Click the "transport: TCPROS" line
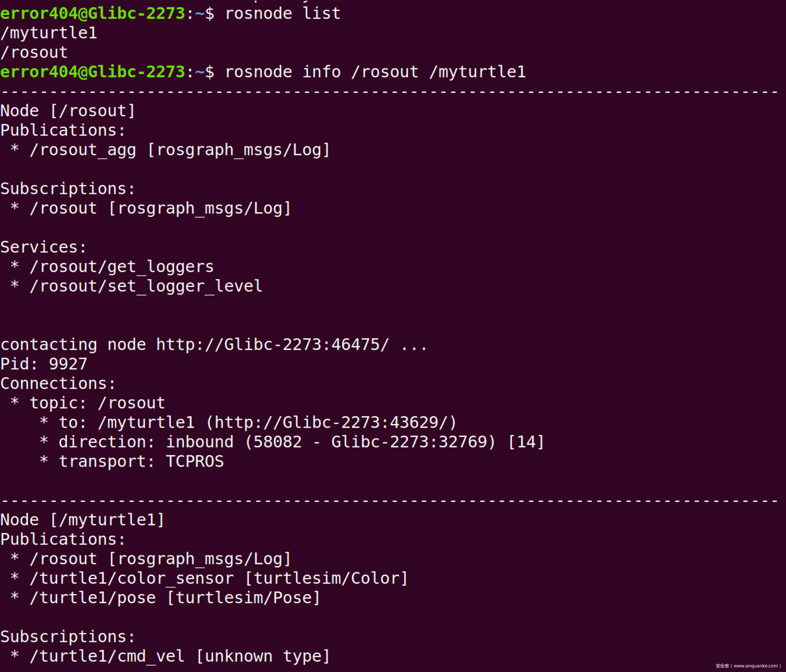Viewport: 786px width, 672px height. pos(141,462)
